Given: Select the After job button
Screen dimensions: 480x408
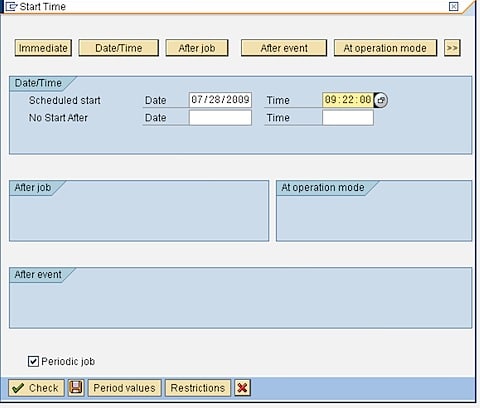Looking at the screenshot, I should tap(197, 48).
